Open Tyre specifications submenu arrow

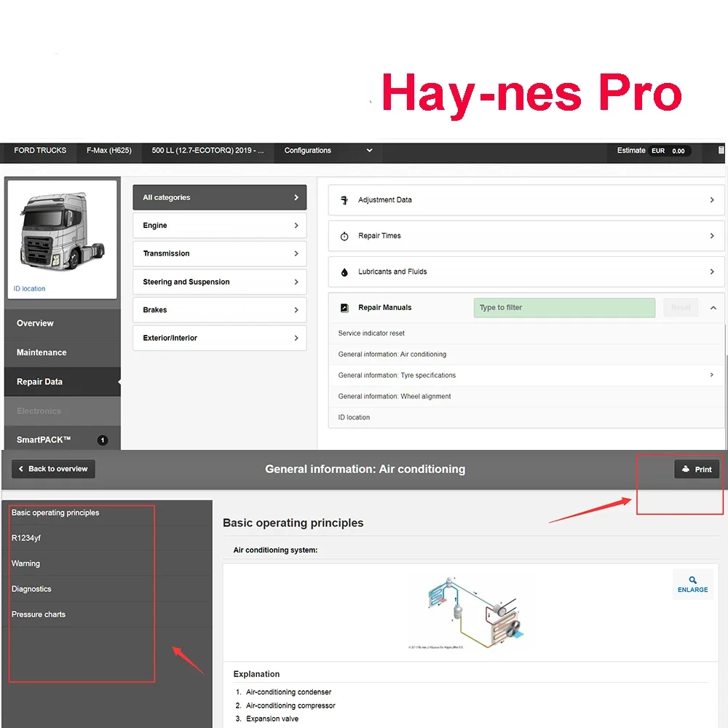coord(711,375)
